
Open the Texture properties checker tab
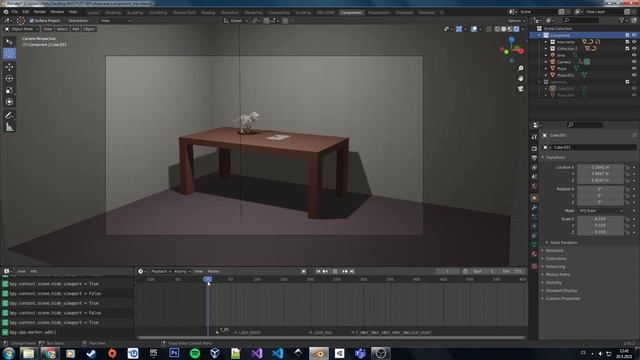534,266
